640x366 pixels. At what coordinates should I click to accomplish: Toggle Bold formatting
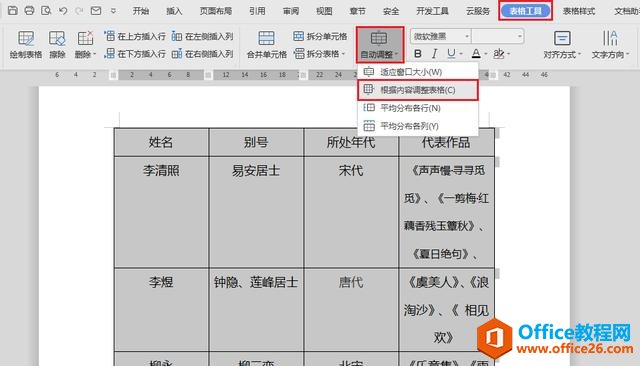[x=418, y=53]
